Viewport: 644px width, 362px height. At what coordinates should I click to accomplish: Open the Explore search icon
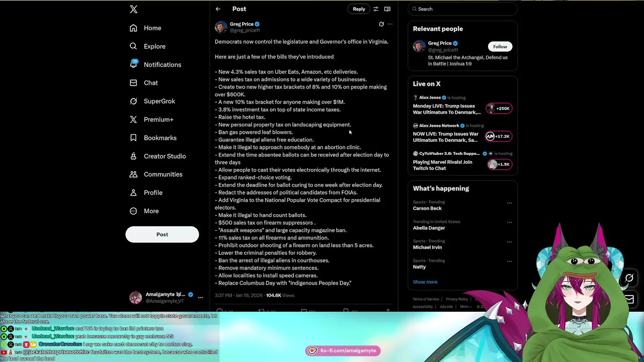pos(133,46)
